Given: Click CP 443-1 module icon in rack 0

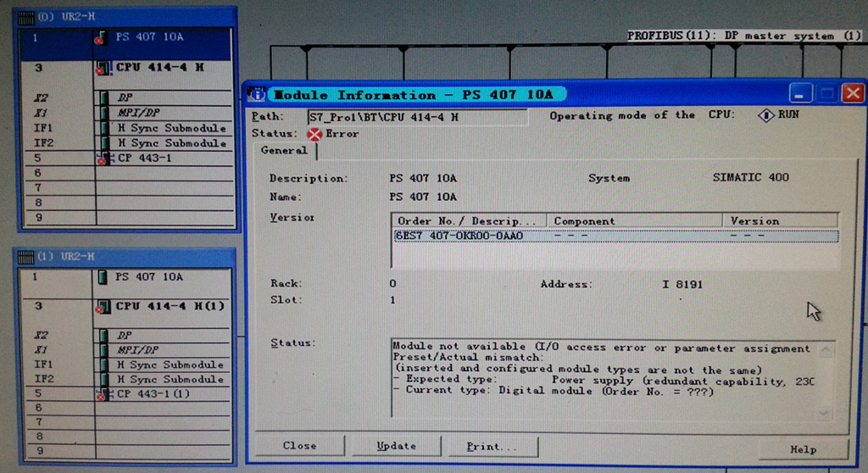Looking at the screenshot, I should [x=103, y=159].
